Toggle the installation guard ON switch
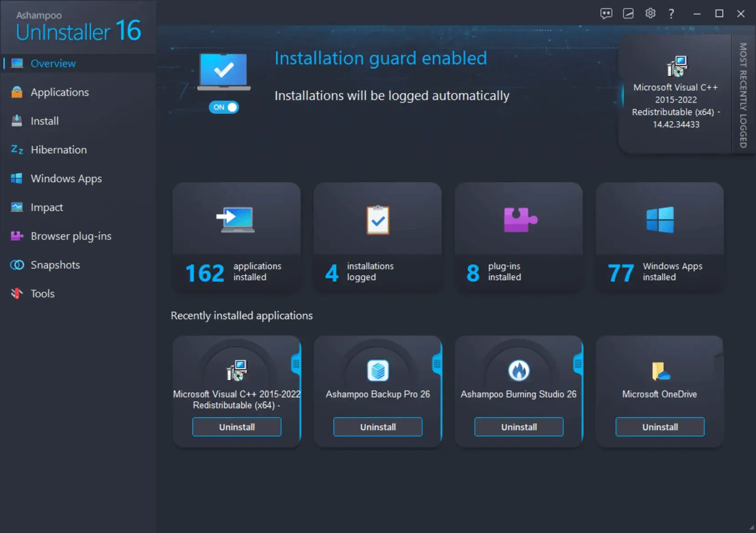This screenshot has width=756, height=533. [x=224, y=107]
